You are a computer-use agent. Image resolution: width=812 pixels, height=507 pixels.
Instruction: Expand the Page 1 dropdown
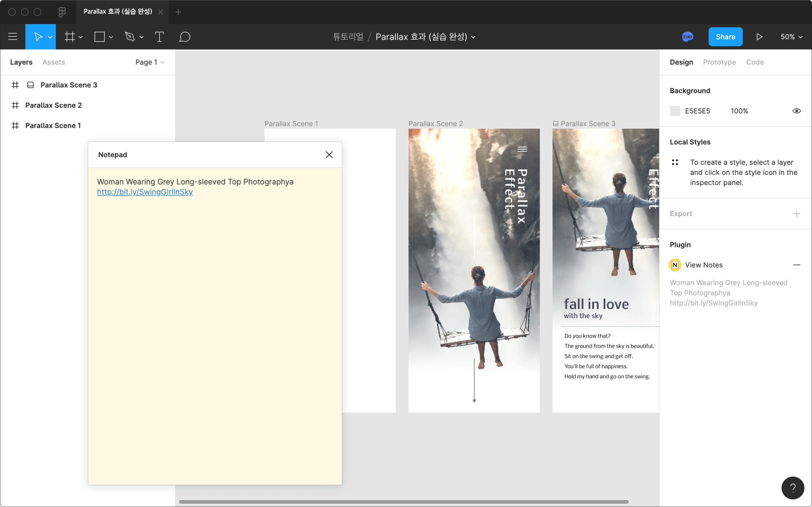pyautogui.click(x=150, y=62)
